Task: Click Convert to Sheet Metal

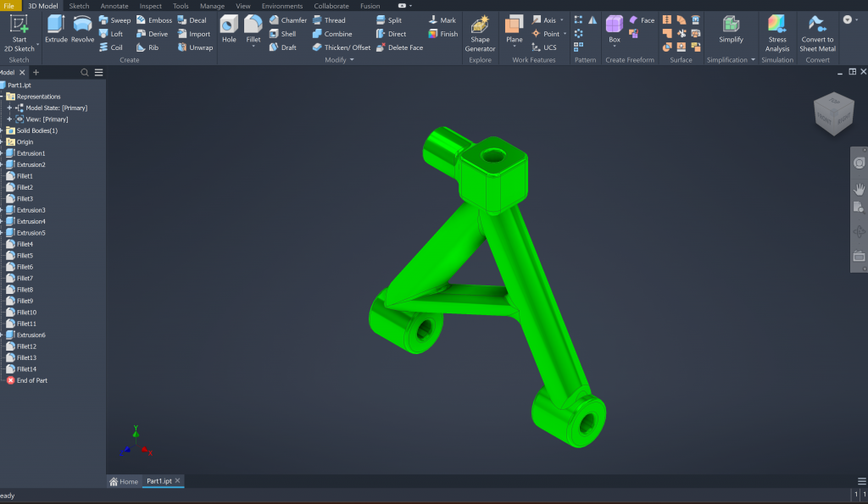Action: (817, 32)
